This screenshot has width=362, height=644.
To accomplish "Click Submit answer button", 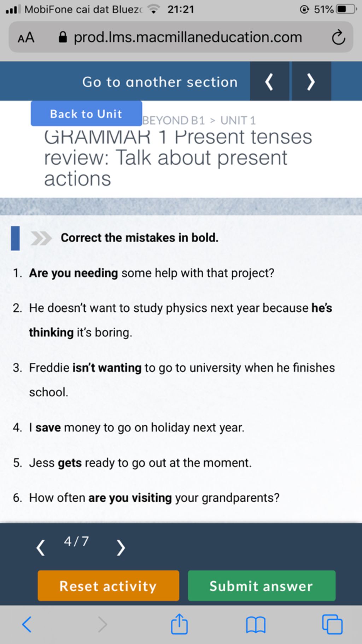I will [x=261, y=586].
